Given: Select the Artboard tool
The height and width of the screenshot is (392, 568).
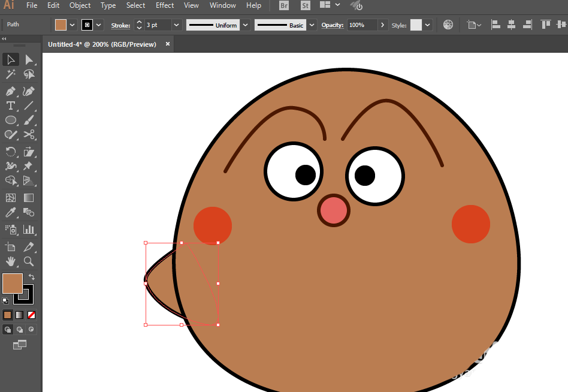Looking at the screenshot, I should pos(11,247).
